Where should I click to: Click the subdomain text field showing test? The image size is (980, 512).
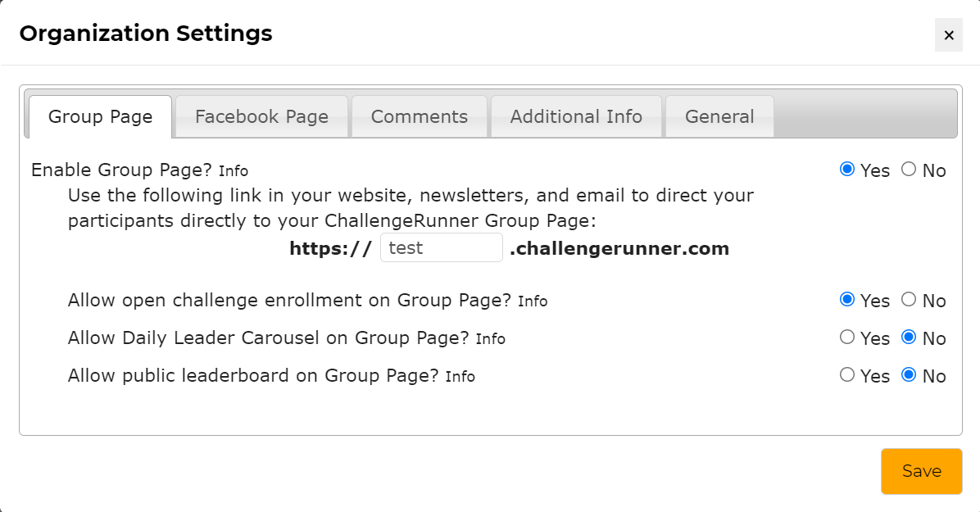pos(441,247)
